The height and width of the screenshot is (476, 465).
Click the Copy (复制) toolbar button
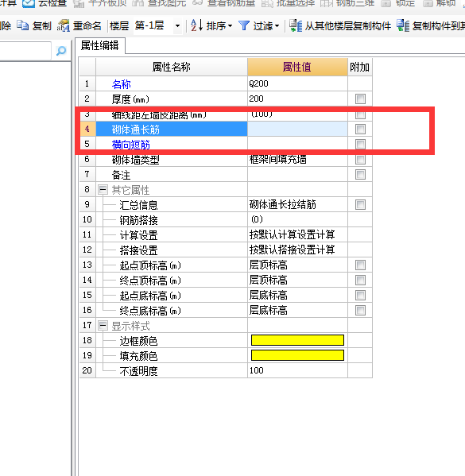click(x=33, y=25)
